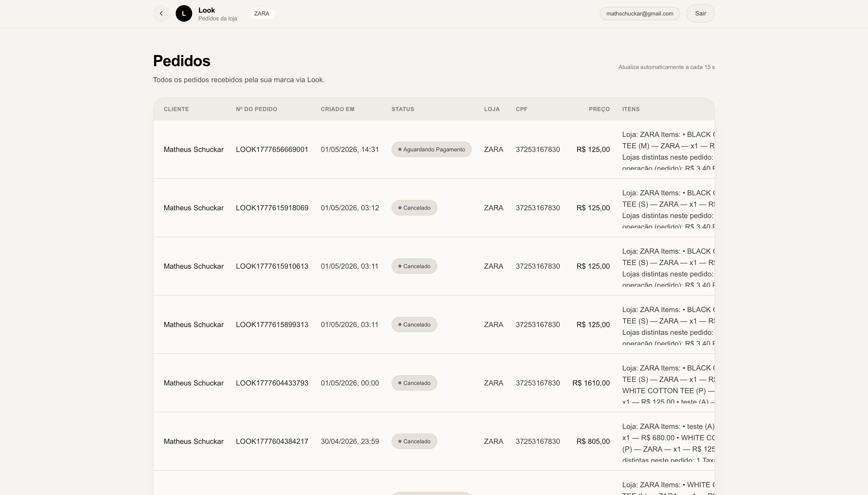Click the price R$ 1610,00

(x=591, y=383)
